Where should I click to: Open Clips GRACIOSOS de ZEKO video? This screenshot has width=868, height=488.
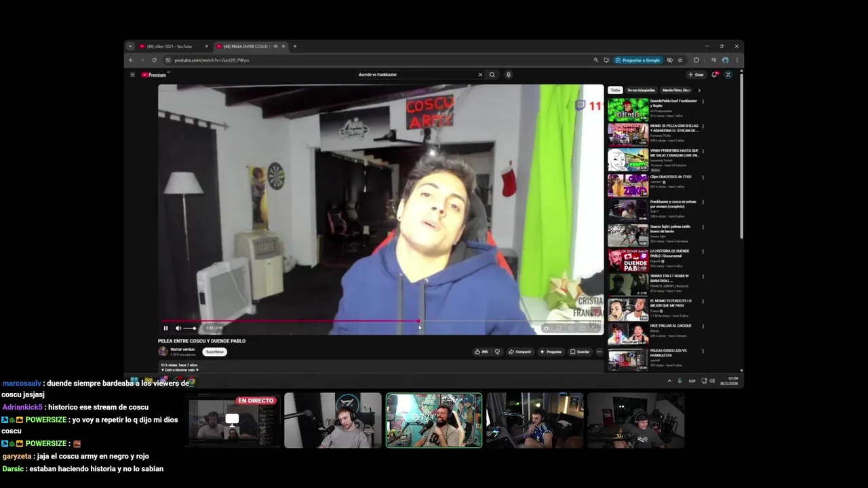point(628,185)
